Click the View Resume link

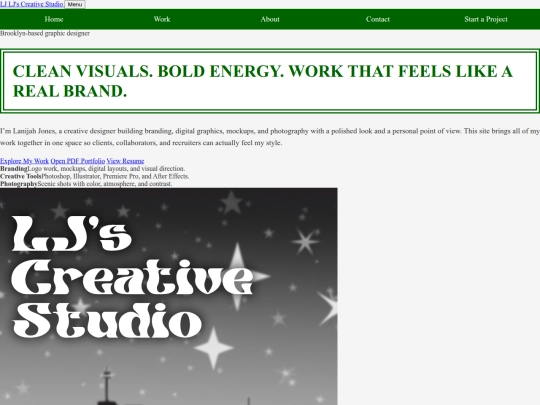pyautogui.click(x=125, y=161)
